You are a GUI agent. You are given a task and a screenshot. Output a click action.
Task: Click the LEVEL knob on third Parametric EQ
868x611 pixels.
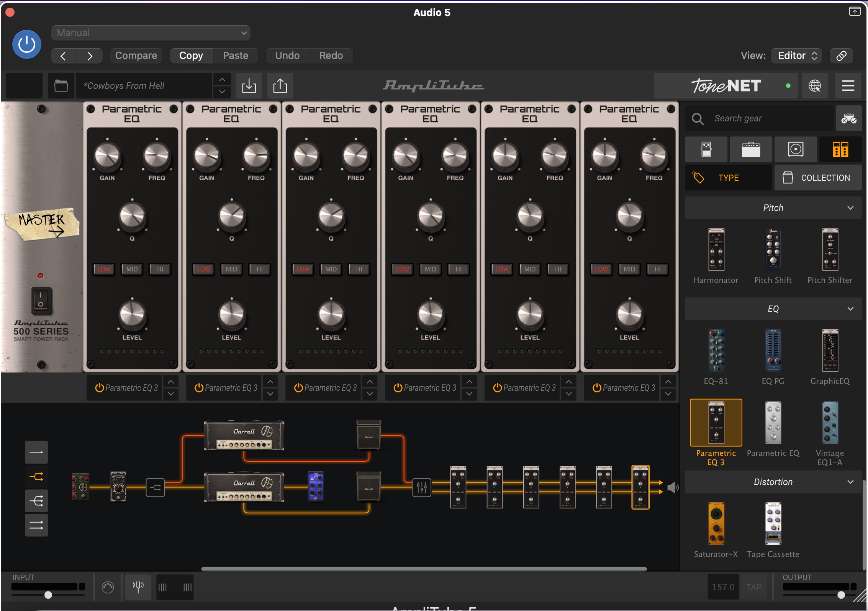click(331, 315)
